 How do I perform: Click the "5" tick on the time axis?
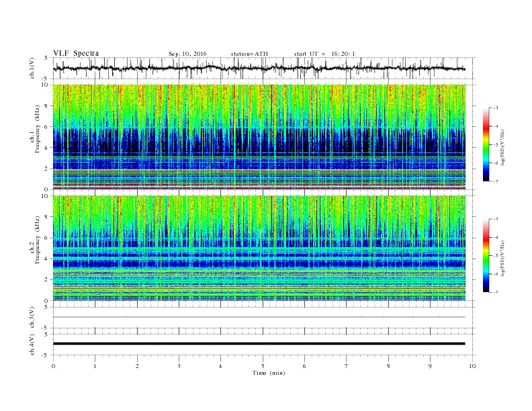pyautogui.click(x=263, y=366)
